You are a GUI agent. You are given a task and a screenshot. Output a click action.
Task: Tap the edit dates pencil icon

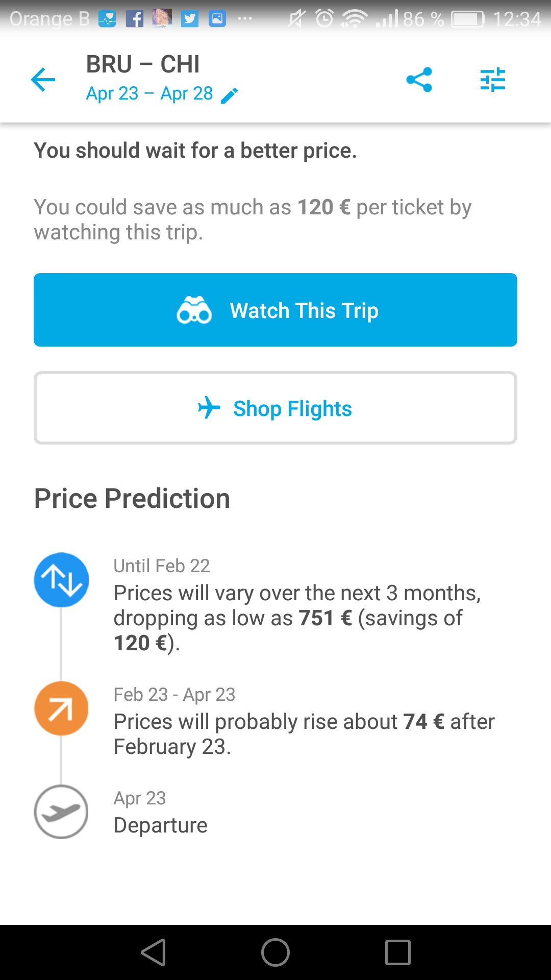[x=230, y=95]
